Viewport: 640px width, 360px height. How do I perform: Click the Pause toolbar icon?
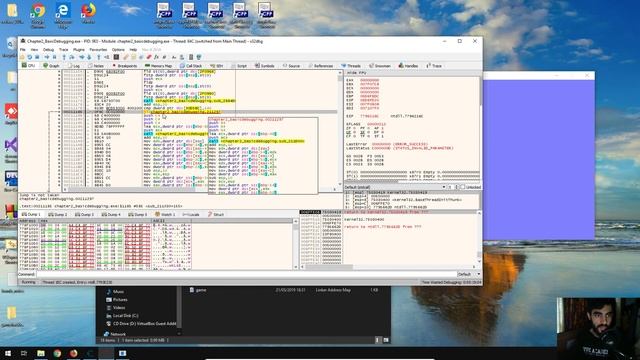click(54, 57)
